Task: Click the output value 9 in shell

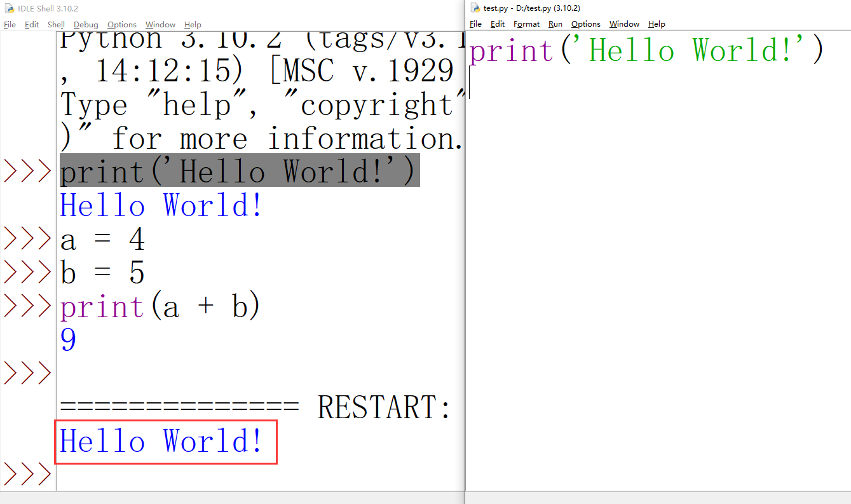Action: [x=68, y=341]
